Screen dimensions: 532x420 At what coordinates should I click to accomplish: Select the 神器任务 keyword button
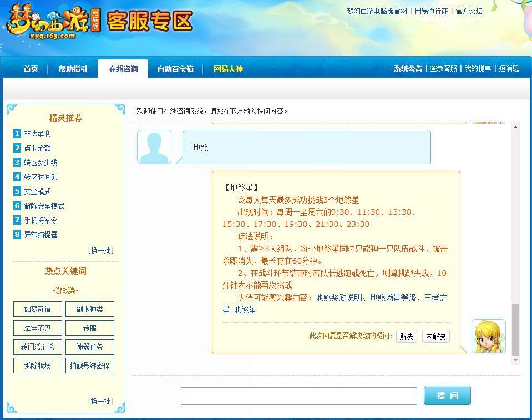[90, 347]
